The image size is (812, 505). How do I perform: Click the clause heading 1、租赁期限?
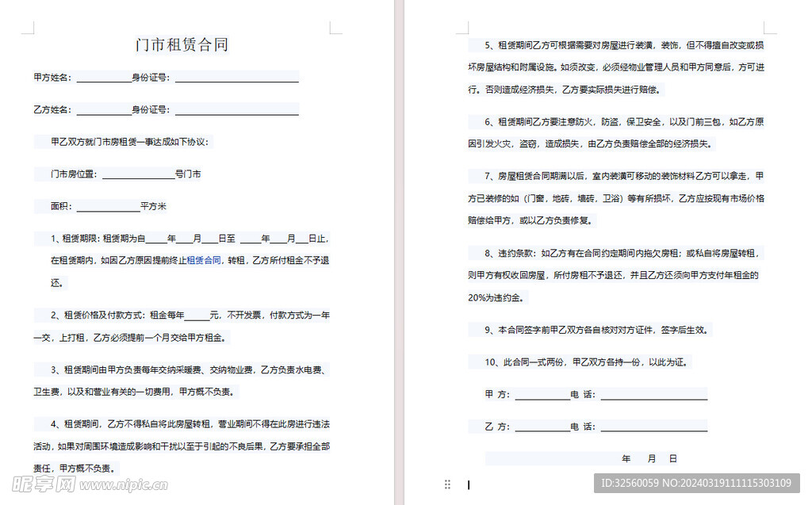[75, 239]
